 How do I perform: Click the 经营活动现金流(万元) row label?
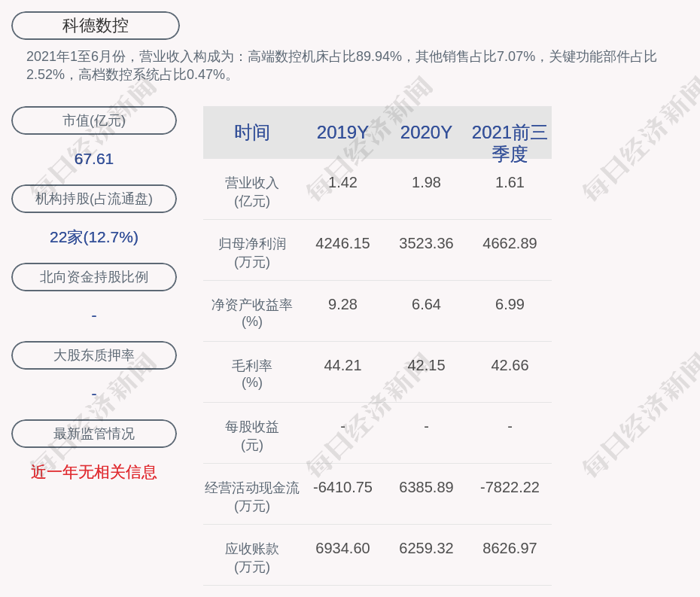pyautogui.click(x=252, y=497)
